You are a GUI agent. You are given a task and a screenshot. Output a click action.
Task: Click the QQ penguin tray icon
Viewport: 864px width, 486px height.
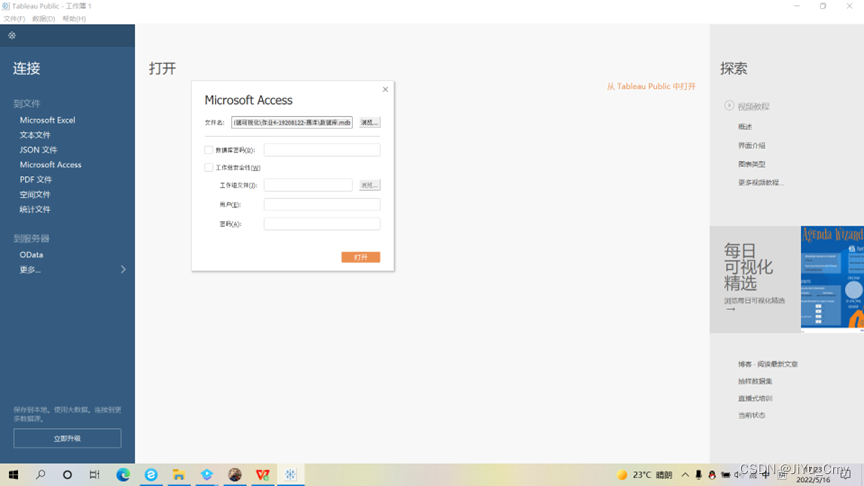712,475
